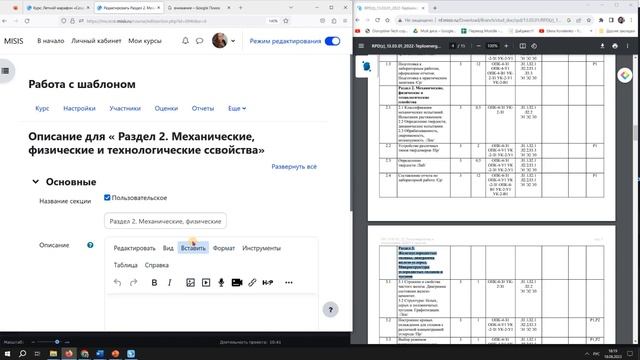This screenshot has height=360, width=640.
Task: Toggle fit-to-page in PDF viewer
Action: pos(522,46)
